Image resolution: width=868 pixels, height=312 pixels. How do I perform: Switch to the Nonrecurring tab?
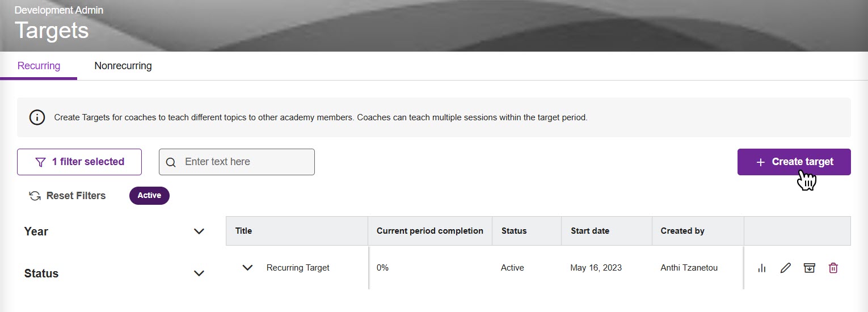click(x=123, y=66)
